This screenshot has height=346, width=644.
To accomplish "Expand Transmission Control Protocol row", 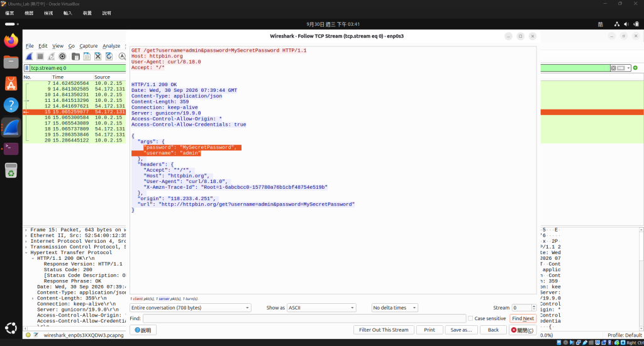I will (26, 247).
